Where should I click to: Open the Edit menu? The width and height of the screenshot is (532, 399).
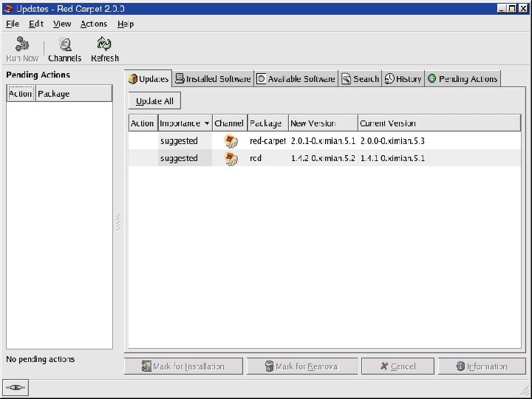36,24
